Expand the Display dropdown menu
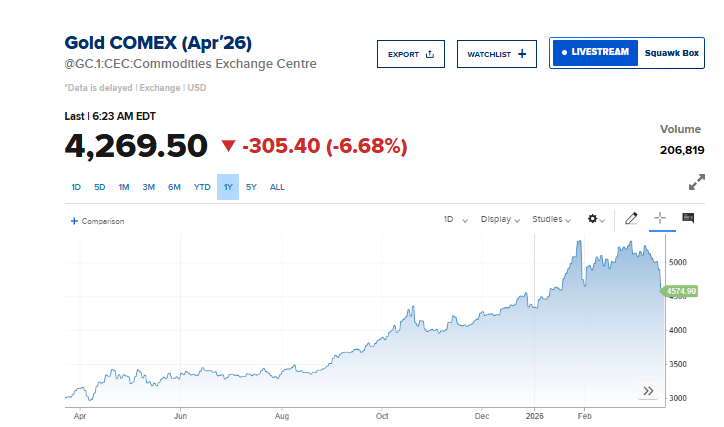The width and height of the screenshot is (724, 427). [x=500, y=219]
